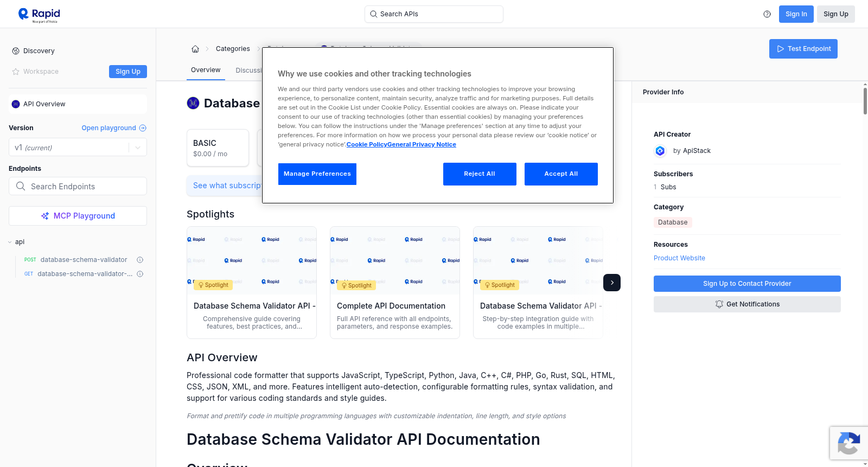The width and height of the screenshot is (868, 467).
Task: Click the reCAPTCHA badge icon
Action: [848, 443]
